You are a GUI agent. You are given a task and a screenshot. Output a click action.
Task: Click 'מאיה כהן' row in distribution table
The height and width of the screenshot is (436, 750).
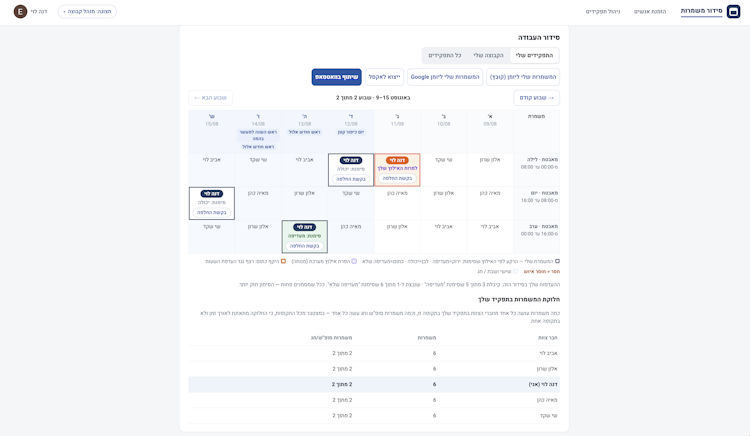(x=374, y=400)
